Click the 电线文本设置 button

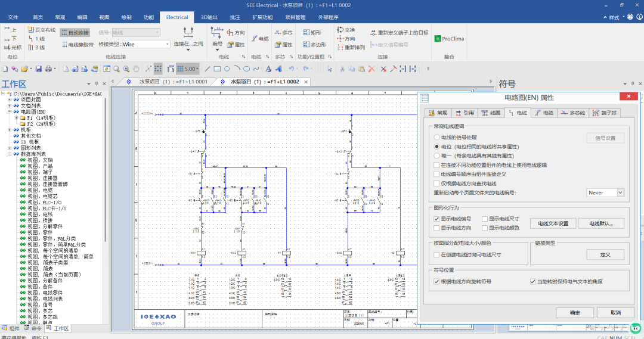coord(553,223)
